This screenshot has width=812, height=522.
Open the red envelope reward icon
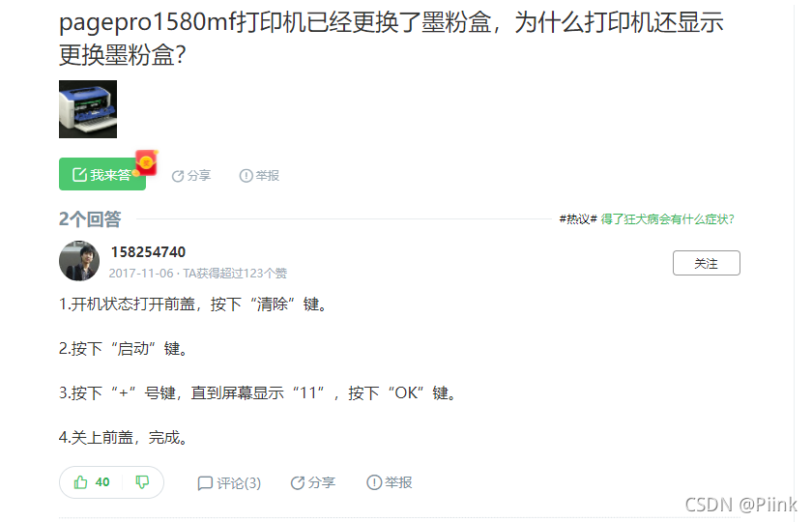coord(147,162)
